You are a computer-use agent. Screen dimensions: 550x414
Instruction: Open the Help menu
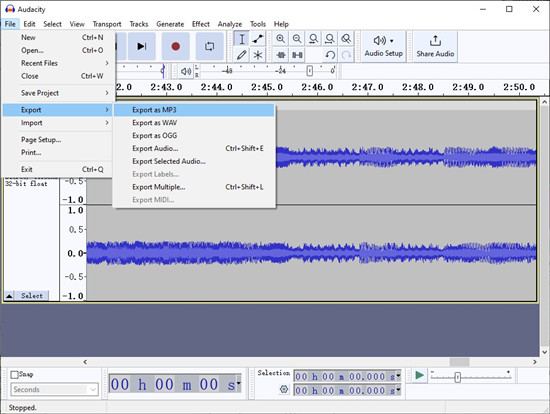281,24
